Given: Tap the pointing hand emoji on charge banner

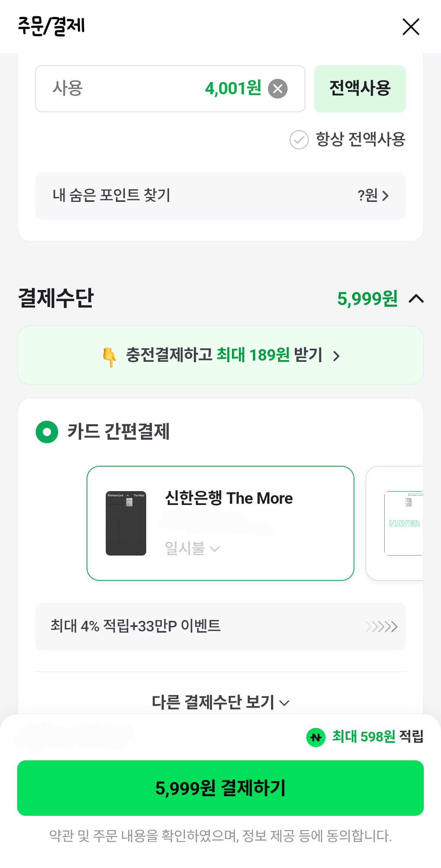Looking at the screenshot, I should pos(109,356).
